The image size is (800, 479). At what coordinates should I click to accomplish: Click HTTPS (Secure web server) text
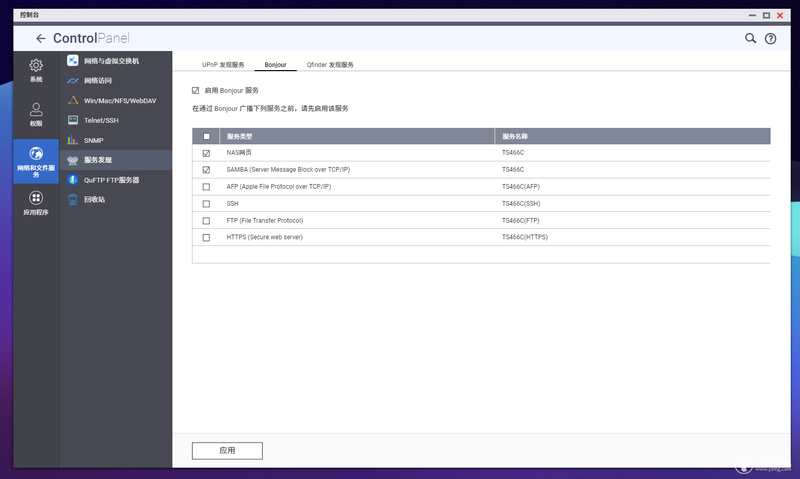[264, 237]
